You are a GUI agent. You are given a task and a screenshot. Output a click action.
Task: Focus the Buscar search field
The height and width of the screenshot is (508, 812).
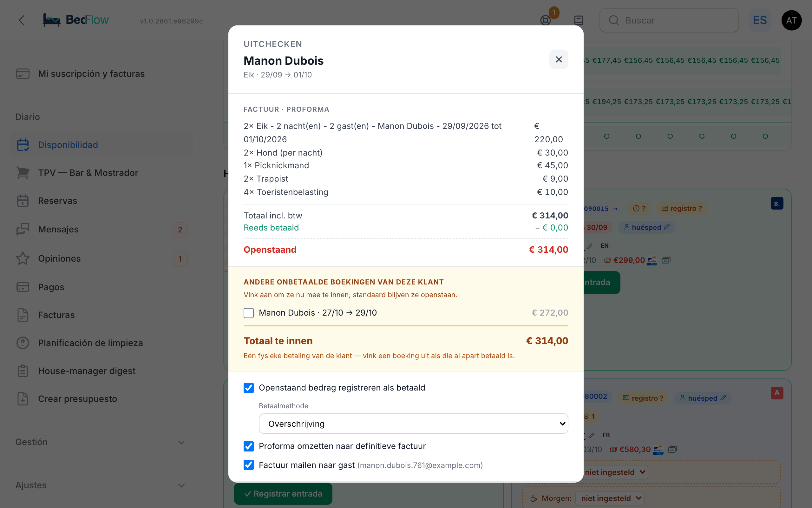point(669,21)
